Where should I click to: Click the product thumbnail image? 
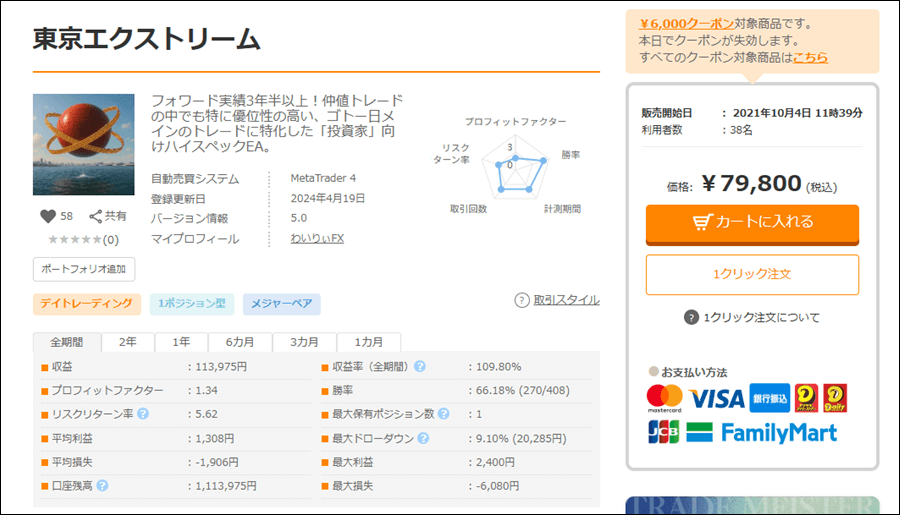(x=84, y=145)
